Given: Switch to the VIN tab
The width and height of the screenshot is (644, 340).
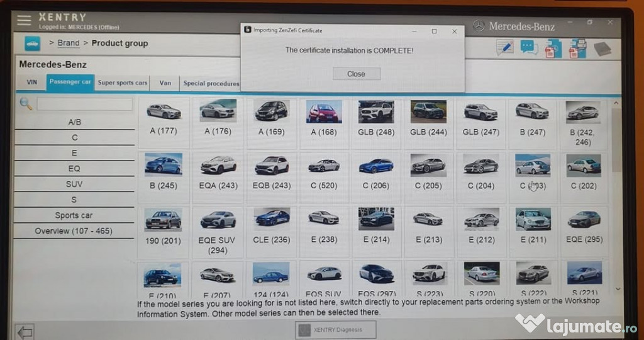Looking at the screenshot, I should coord(31,82).
